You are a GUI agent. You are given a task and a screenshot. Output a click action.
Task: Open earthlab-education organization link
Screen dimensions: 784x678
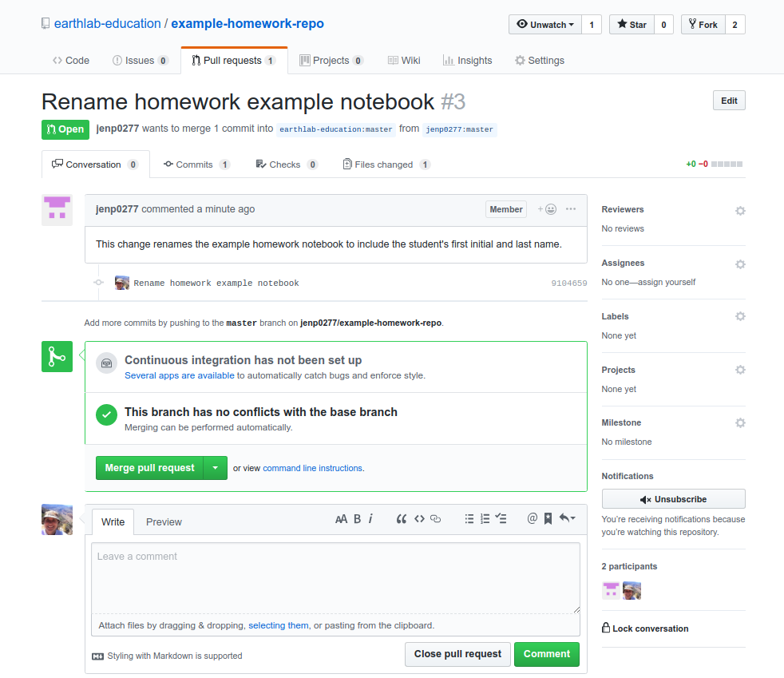[x=108, y=23]
